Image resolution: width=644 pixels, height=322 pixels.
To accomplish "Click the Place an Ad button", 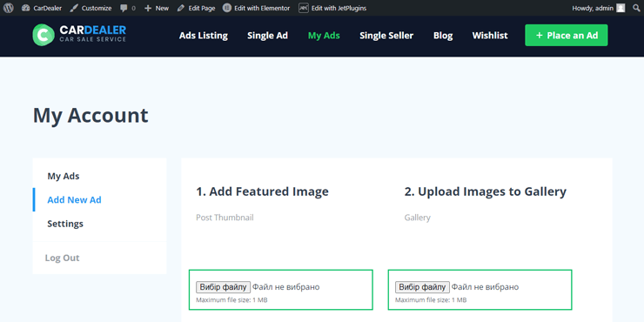I will 567,36.
